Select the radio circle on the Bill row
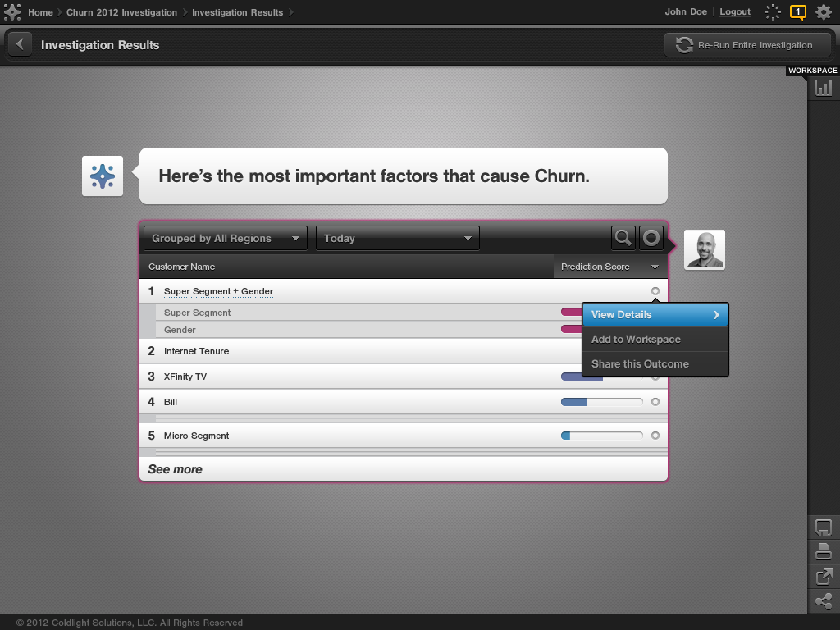The height and width of the screenshot is (630, 840). [655, 402]
